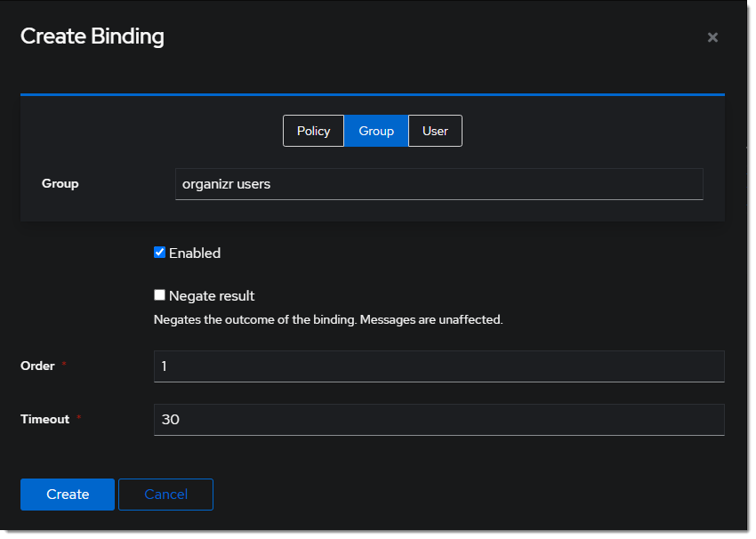Click the Create Binding dialog title
This screenshot has width=756, height=539.
point(92,36)
